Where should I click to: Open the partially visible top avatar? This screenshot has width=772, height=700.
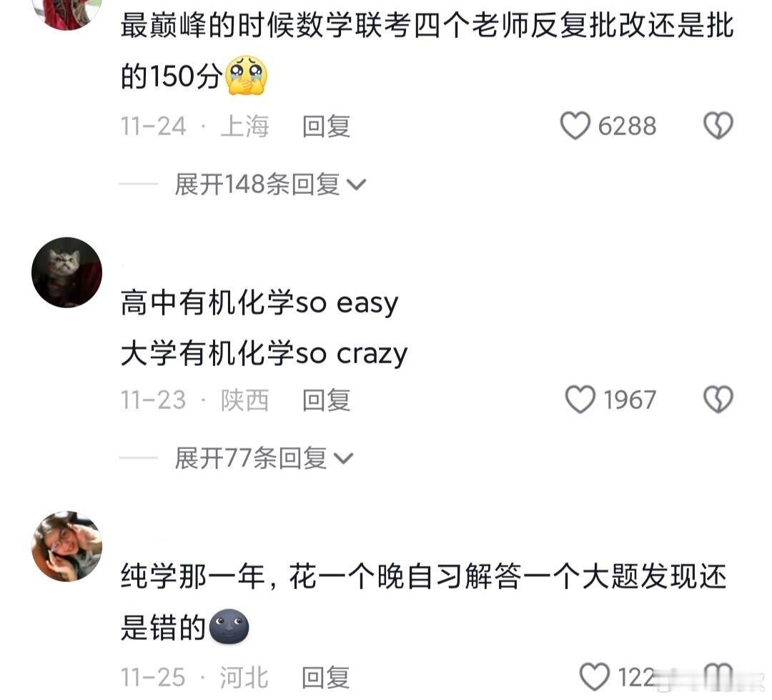(x=67, y=14)
